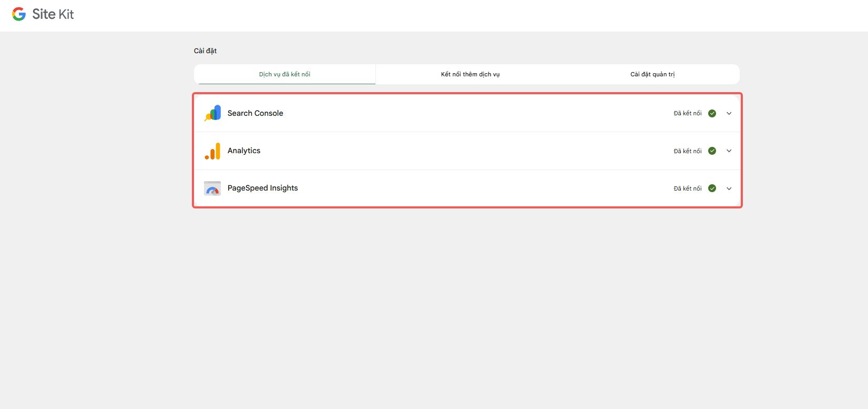868x409 pixels.
Task: Click Đã kết nối status for Analytics
Action: pos(687,151)
